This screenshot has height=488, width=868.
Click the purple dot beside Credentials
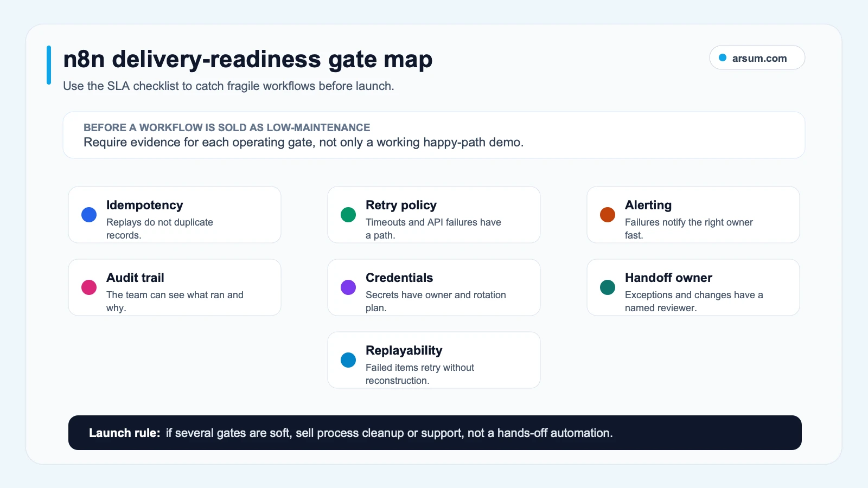tap(348, 287)
